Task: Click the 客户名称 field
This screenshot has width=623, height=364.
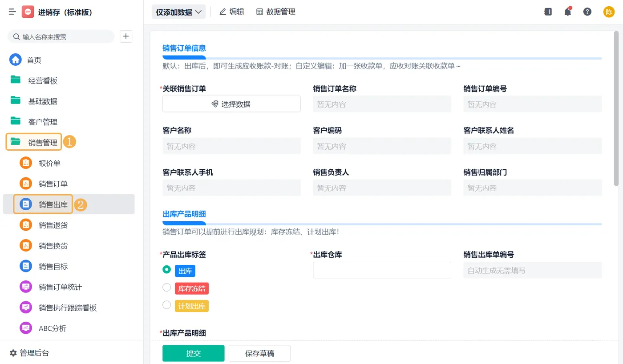Action: click(x=231, y=146)
